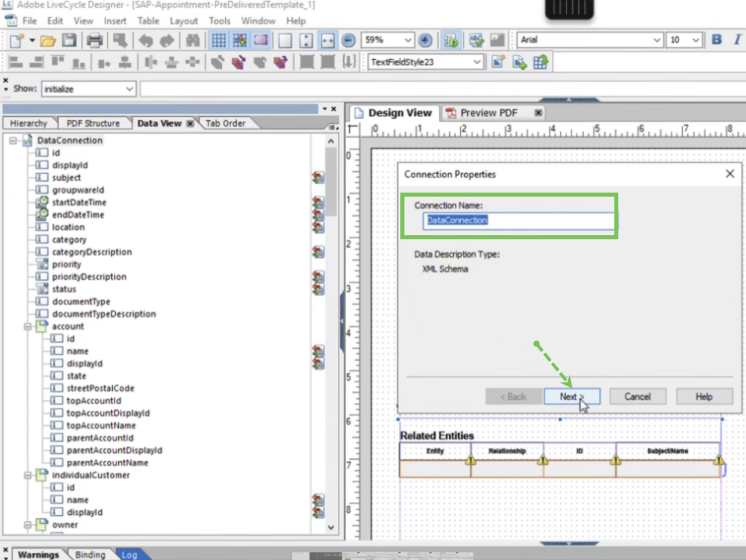Image resolution: width=746 pixels, height=560 pixels.
Task: Click Next in Connection Properties
Action: pos(572,397)
